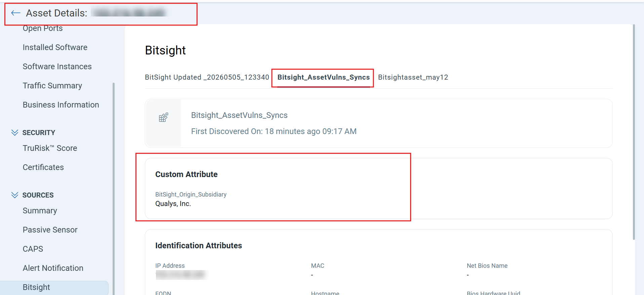Collapse the SECURITY section chevron
Image resolution: width=644 pixels, height=295 pixels.
[x=14, y=133]
